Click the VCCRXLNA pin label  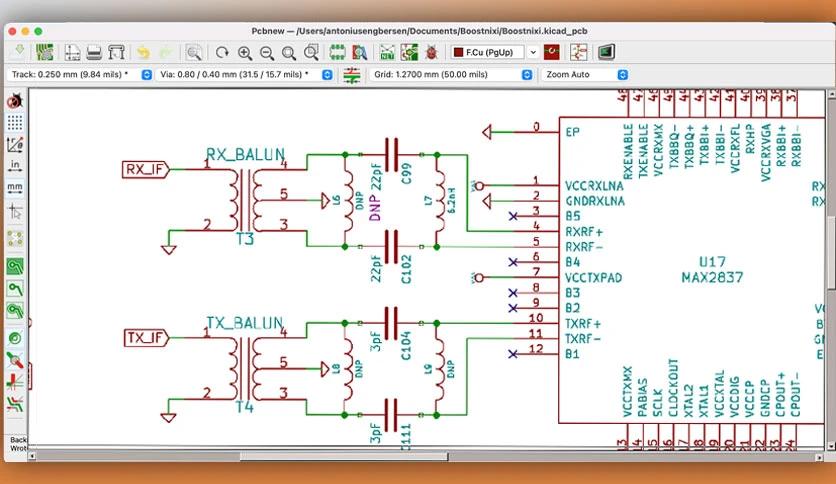(x=594, y=186)
